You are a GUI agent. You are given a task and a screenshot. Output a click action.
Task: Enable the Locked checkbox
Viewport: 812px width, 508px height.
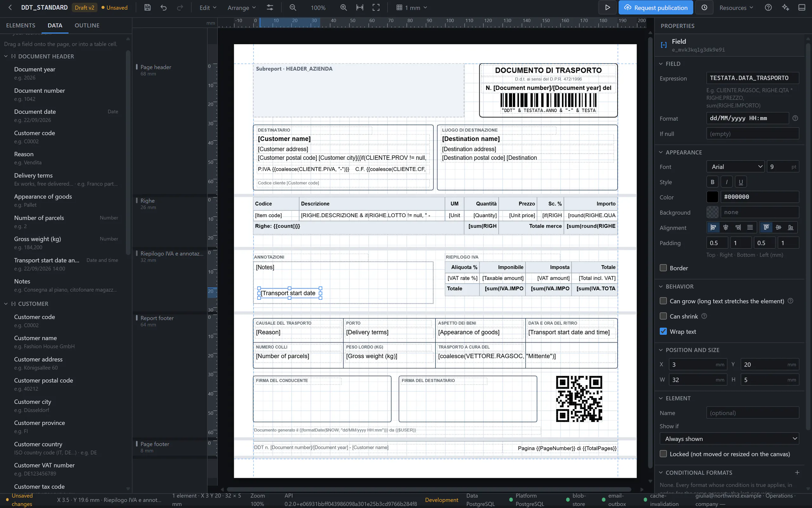[663, 454]
